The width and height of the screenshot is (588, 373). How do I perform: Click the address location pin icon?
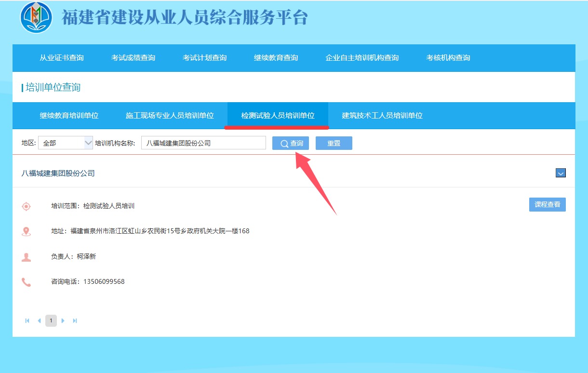click(x=26, y=231)
